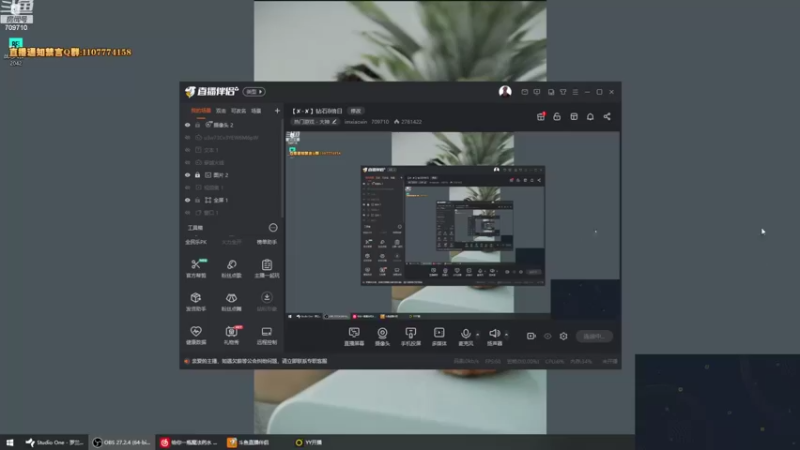Switch to the second scene tab
Image resolution: width=800 pixels, height=450 pixels.
221,111
